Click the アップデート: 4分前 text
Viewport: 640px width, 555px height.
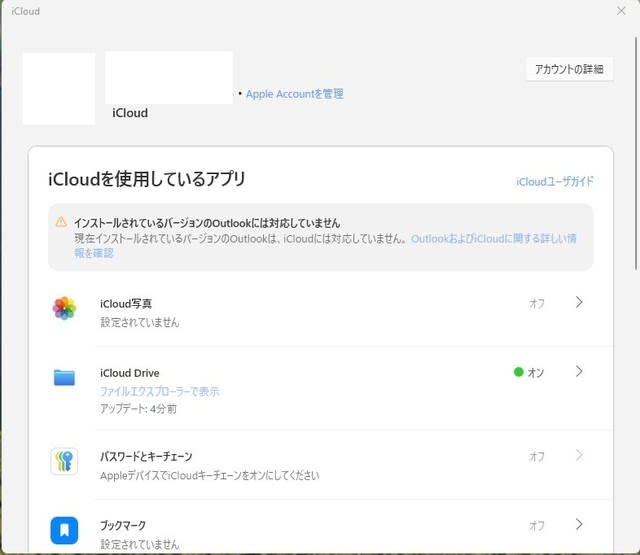coord(138,409)
